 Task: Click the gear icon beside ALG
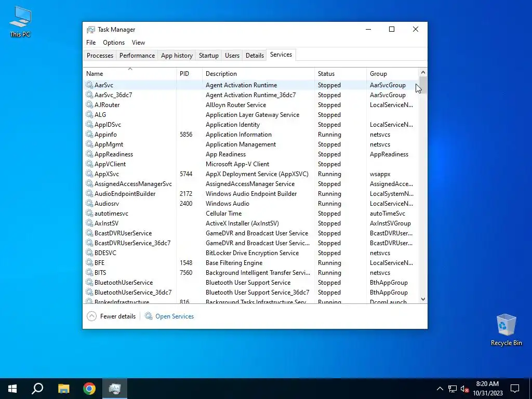89,114
